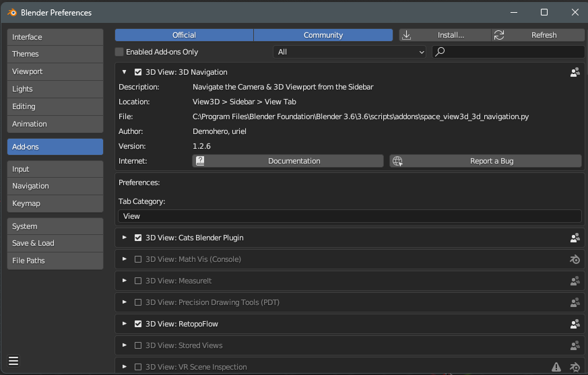Open the Interface preferences section
This screenshot has height=375, width=588.
(x=55, y=37)
